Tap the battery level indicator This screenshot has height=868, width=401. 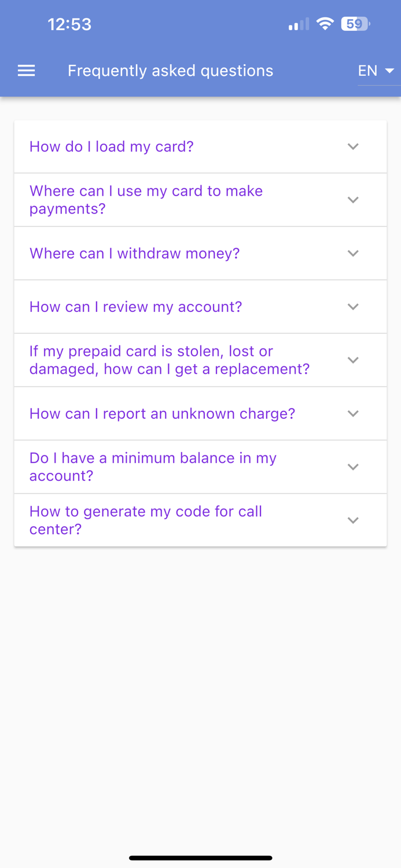354,23
